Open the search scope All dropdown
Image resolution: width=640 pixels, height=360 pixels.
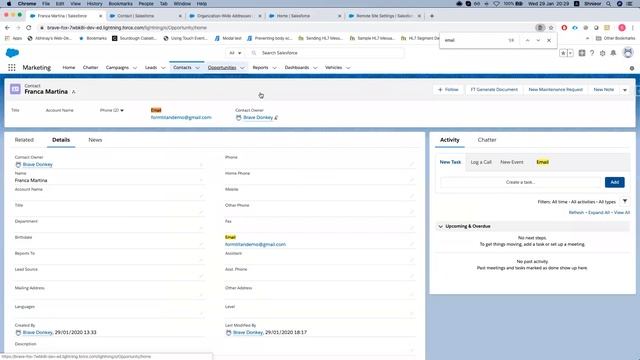(x=235, y=53)
